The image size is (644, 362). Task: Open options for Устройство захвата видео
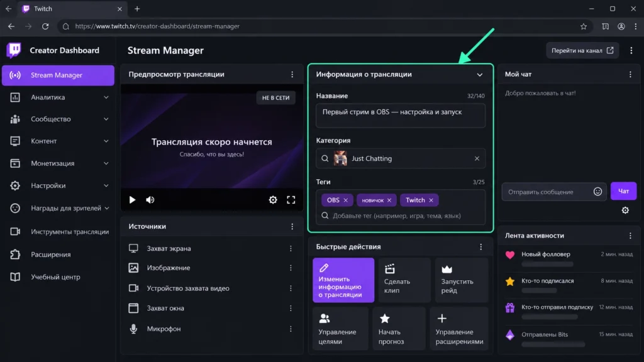[291, 288]
